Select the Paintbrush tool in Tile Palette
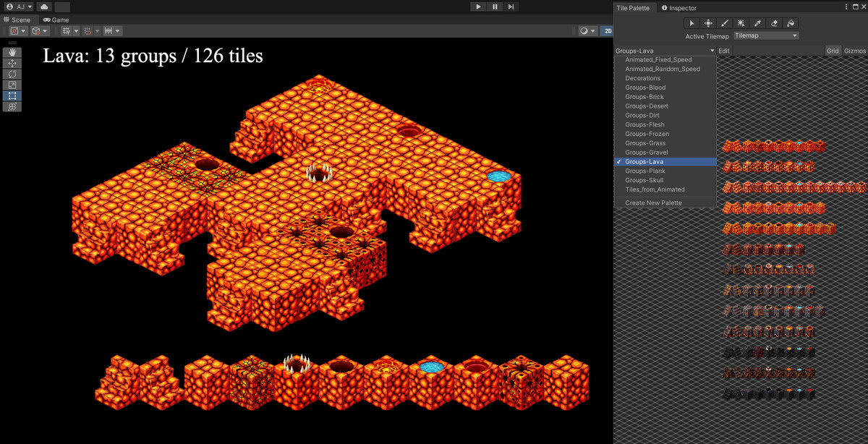The height and width of the screenshot is (444, 868). [726, 22]
